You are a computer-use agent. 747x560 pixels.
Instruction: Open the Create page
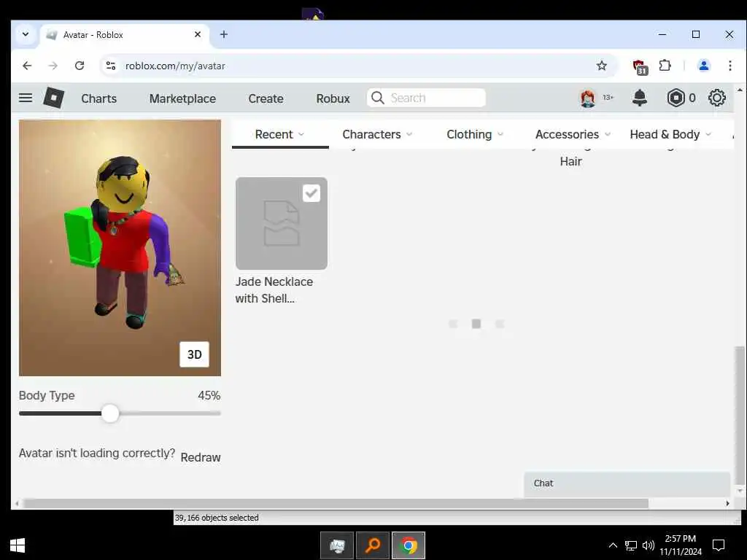coord(266,98)
